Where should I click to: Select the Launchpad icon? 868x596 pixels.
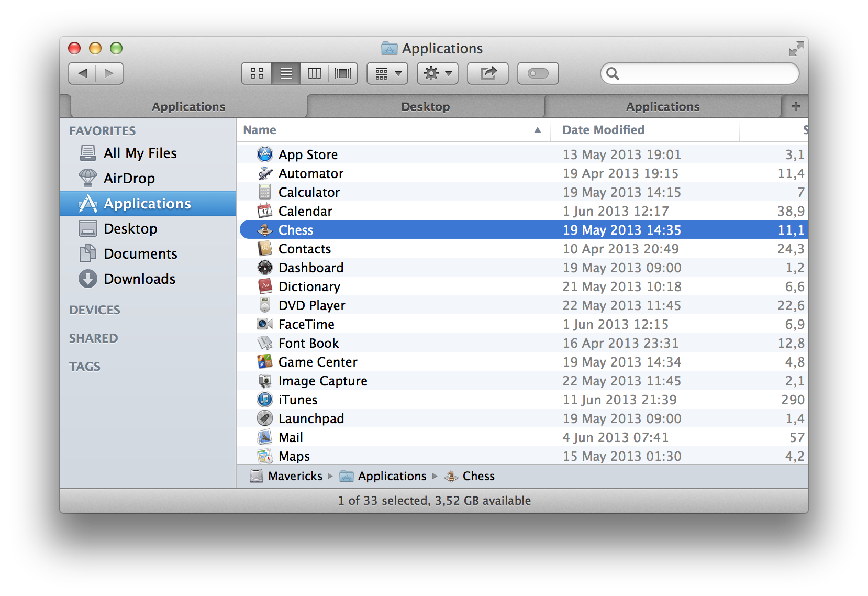coord(265,418)
